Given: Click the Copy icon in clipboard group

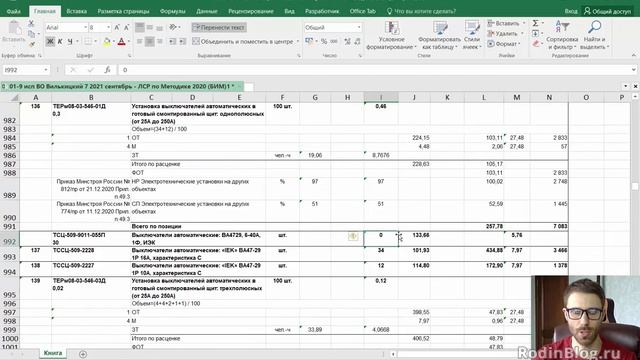Looking at the screenshot, I should click(31, 34).
